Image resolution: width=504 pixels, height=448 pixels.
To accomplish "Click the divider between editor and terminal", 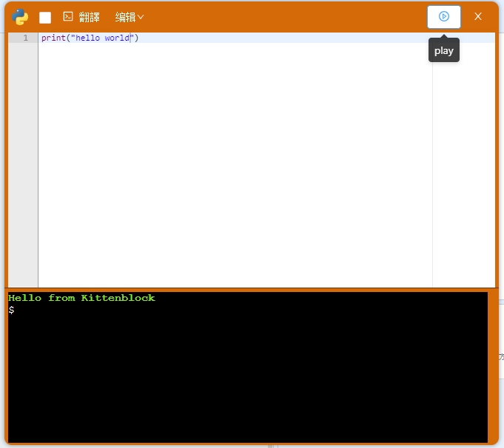I will coord(252,288).
